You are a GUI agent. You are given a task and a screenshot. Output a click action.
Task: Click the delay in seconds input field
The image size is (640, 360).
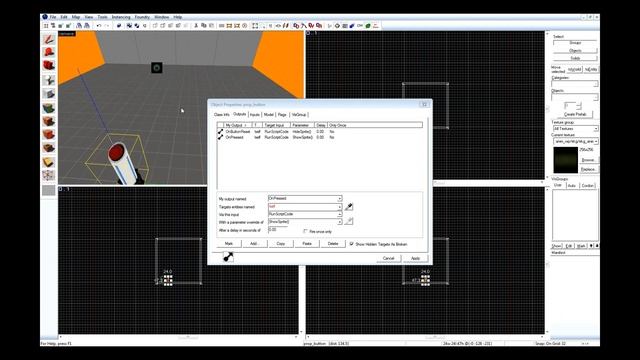(278, 230)
